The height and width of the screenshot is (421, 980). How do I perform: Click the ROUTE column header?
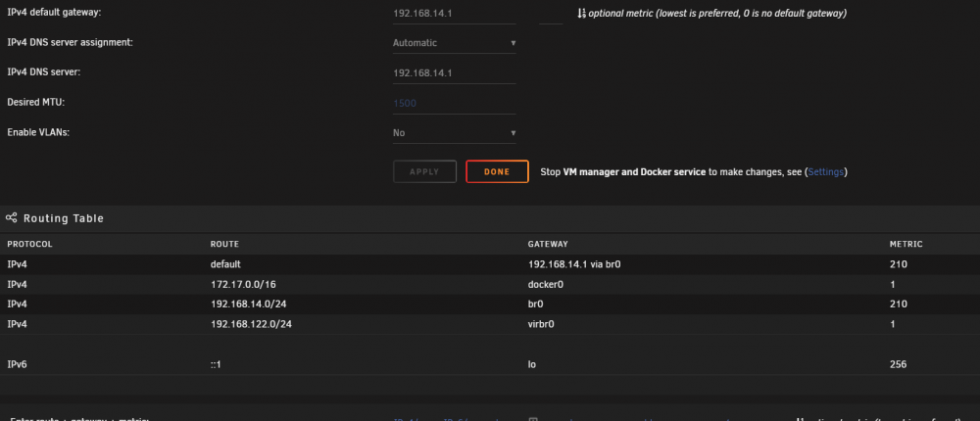click(224, 244)
